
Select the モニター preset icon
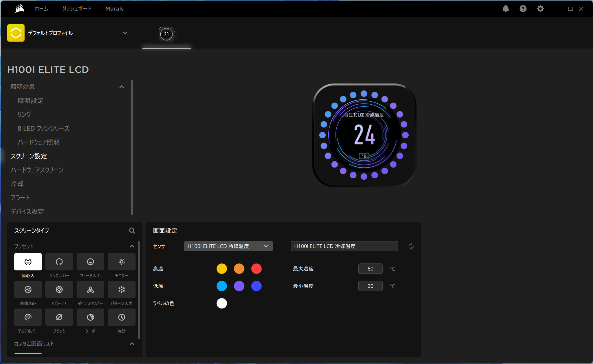tap(122, 262)
